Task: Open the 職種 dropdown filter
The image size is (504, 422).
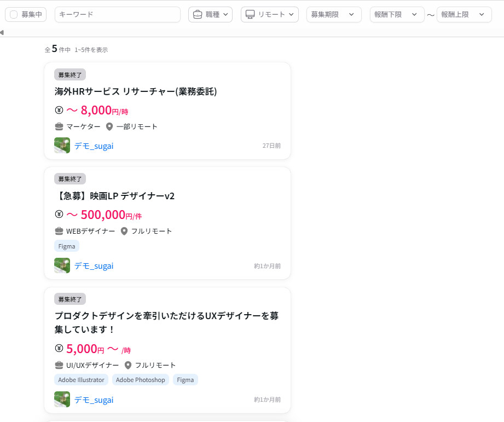Action: point(210,14)
